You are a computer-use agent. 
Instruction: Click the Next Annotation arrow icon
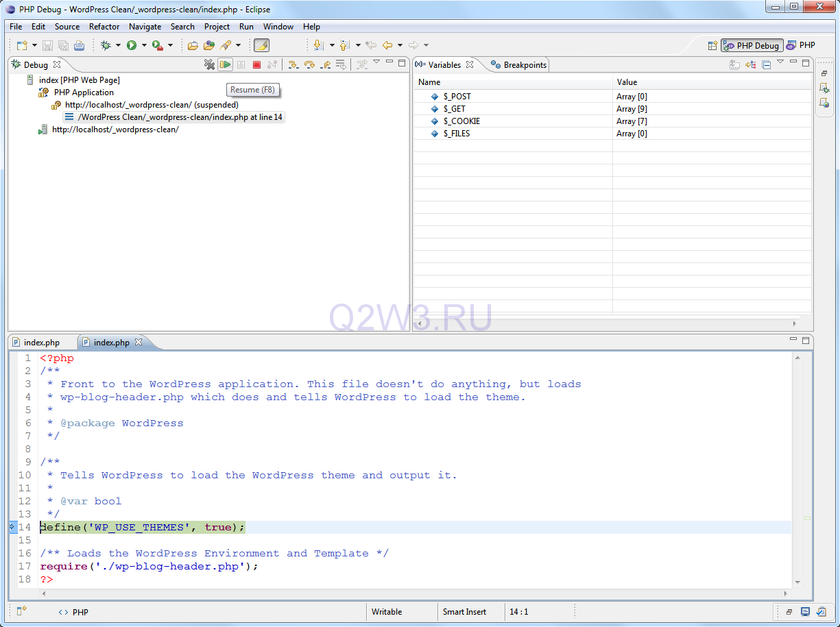[318, 45]
